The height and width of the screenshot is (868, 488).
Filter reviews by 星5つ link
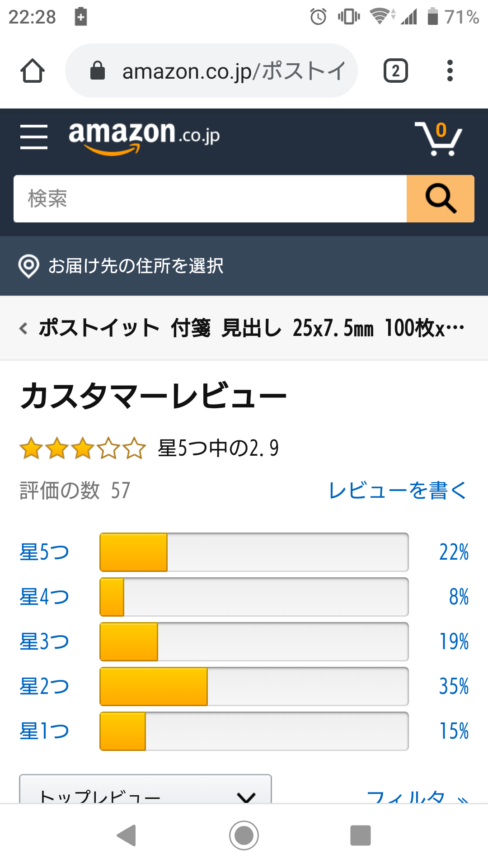point(44,552)
